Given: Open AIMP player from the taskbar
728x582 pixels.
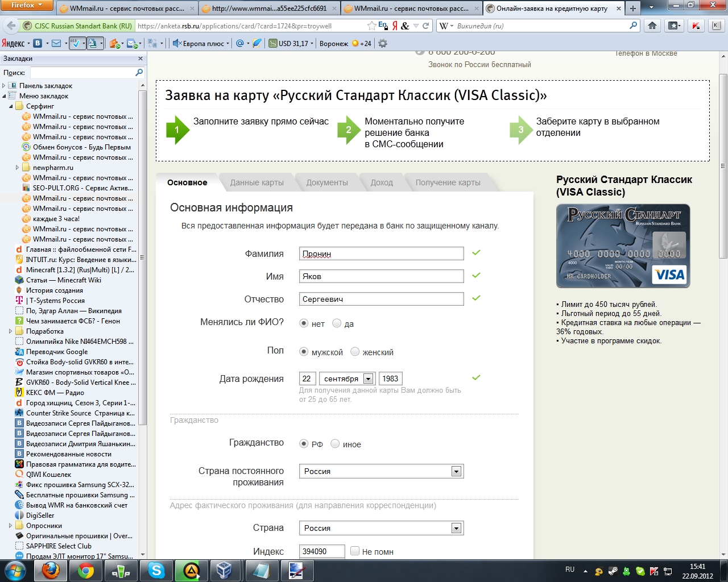Looking at the screenshot, I should click(191, 570).
